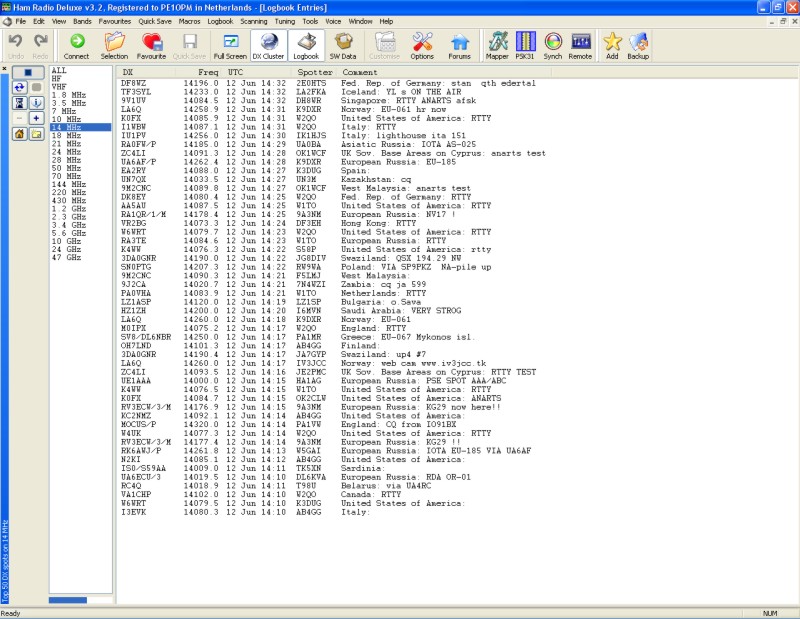This screenshot has height=619, width=800.
Task: Click the blue refresh arrows button
Action: 19,87
